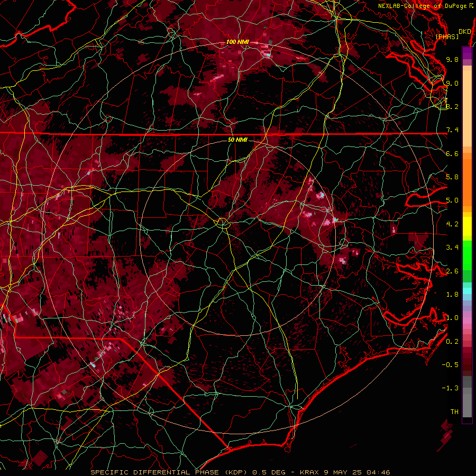Click the 8.2 color scale value
The image size is (476, 476).
[x=452, y=106]
